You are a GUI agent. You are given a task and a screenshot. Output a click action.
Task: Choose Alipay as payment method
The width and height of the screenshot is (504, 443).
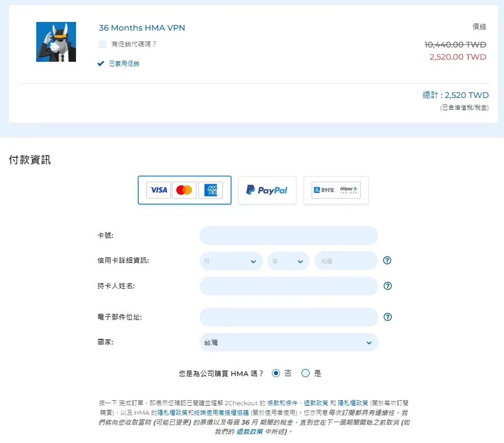coord(336,190)
